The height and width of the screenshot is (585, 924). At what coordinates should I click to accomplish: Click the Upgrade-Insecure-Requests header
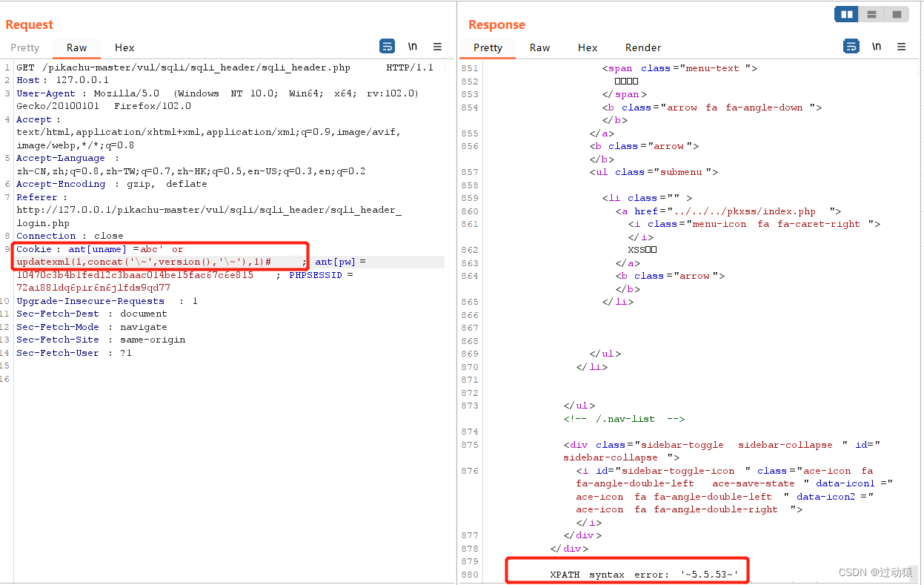coord(107,301)
